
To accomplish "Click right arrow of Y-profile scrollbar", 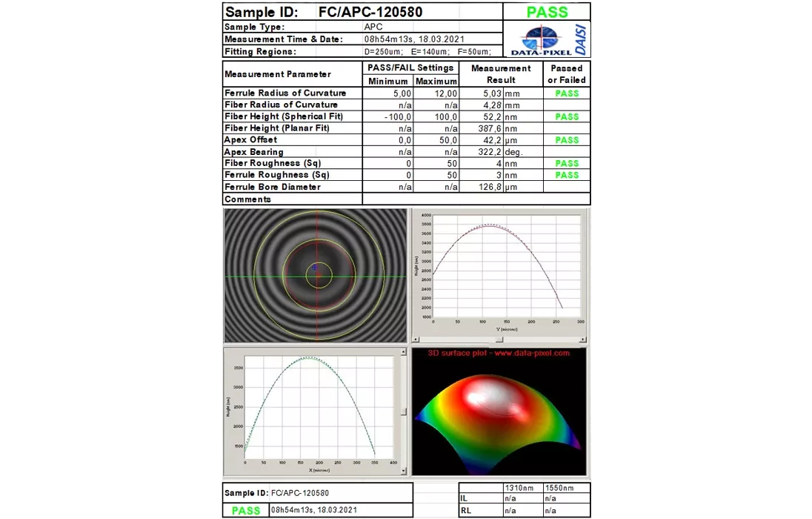I will (582, 340).
